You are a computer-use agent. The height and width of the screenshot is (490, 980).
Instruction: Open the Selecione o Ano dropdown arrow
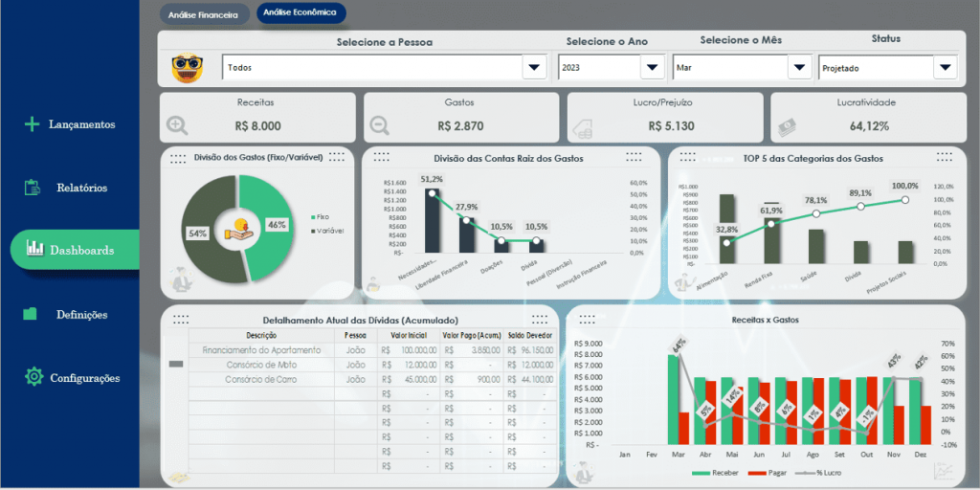652,67
